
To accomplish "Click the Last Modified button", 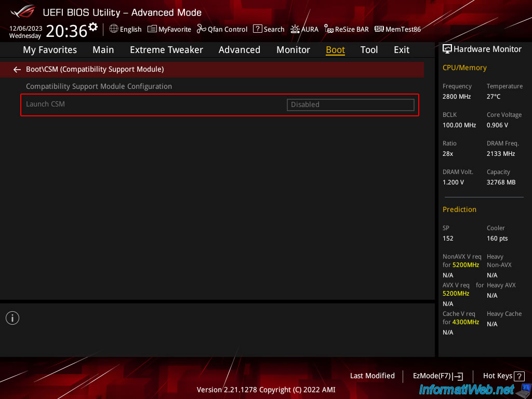I will [372, 376].
